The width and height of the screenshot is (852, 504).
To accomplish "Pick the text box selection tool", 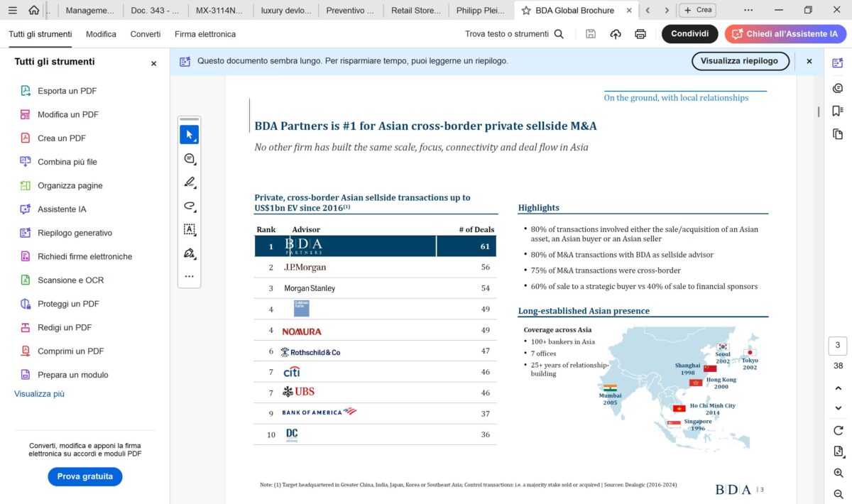I will point(189,229).
